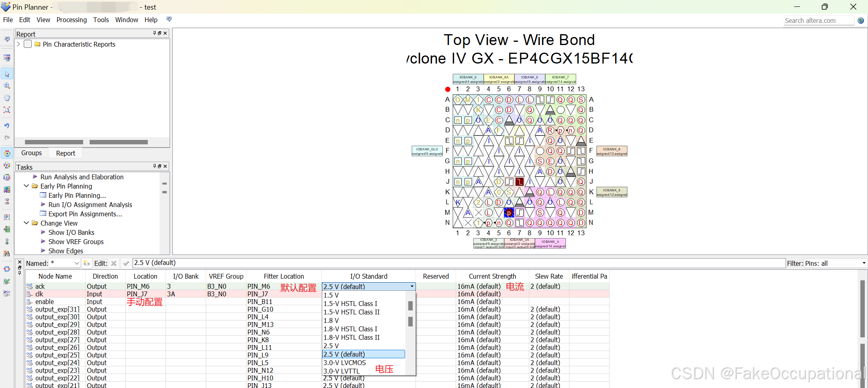This screenshot has height=388, width=868.
Task: Activate the zoom tool in sidebar
Action: [x=7, y=86]
